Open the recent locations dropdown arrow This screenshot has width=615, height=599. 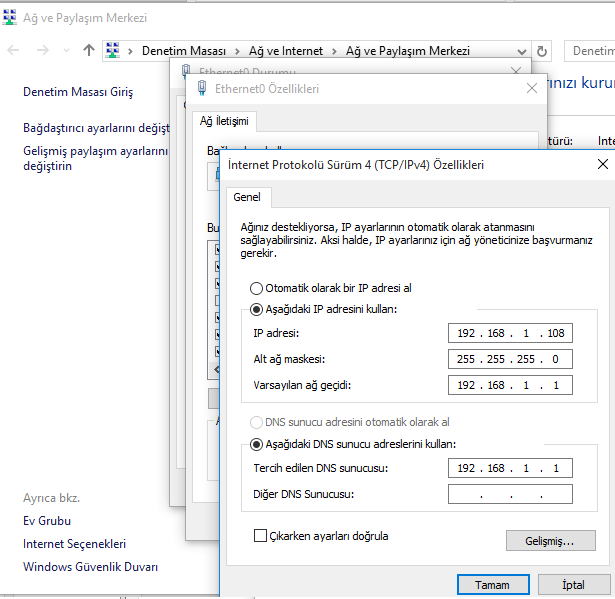(x=67, y=50)
